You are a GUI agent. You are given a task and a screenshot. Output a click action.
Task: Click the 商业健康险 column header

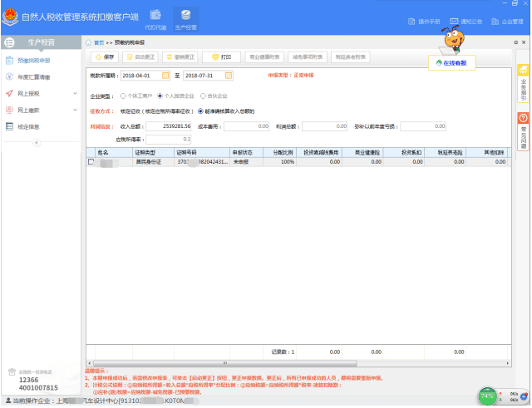point(362,153)
